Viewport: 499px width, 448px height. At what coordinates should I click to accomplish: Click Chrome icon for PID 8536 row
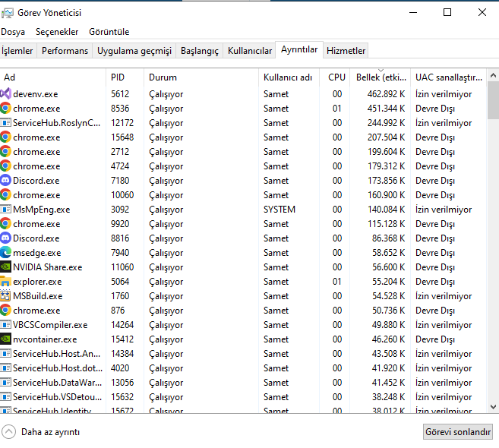[6, 108]
